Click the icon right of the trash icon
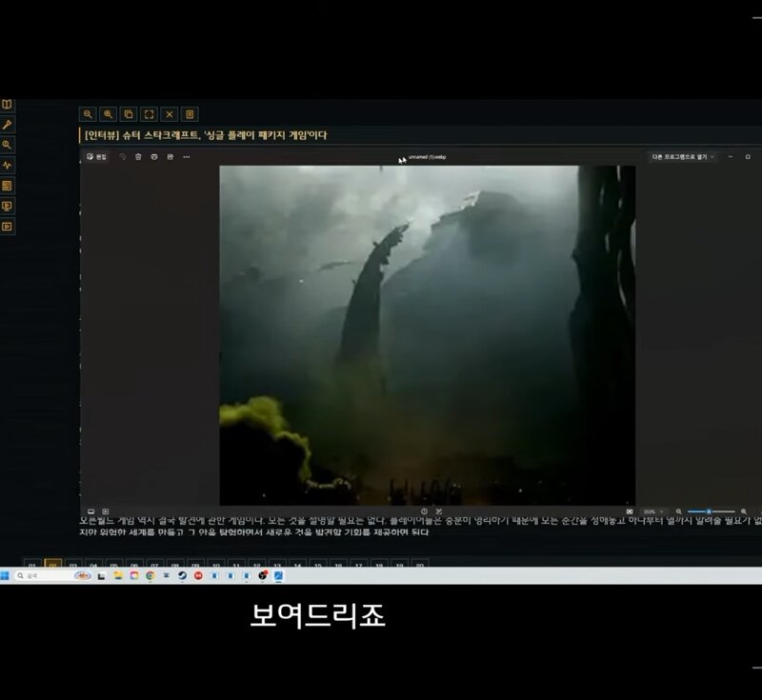This screenshot has height=700, width=762. click(x=154, y=157)
